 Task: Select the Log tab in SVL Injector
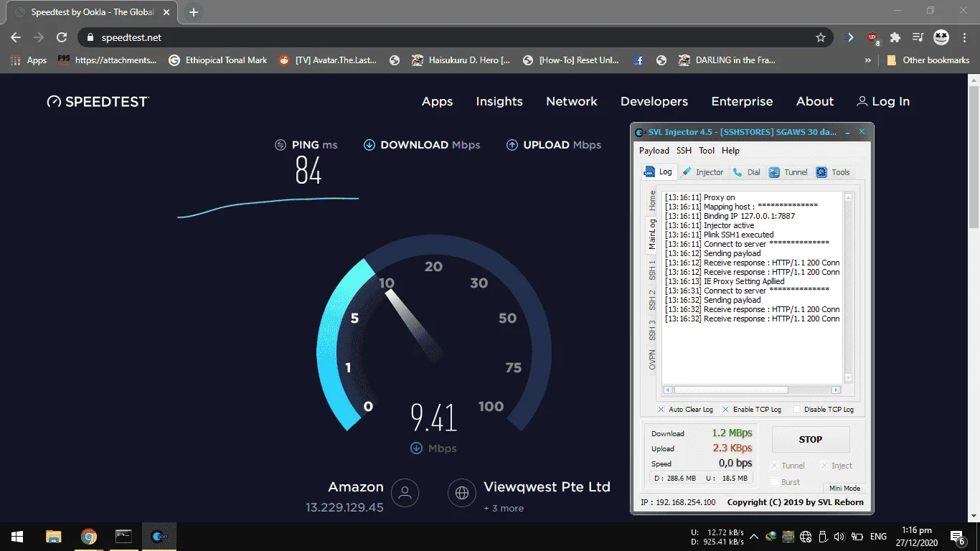659,171
